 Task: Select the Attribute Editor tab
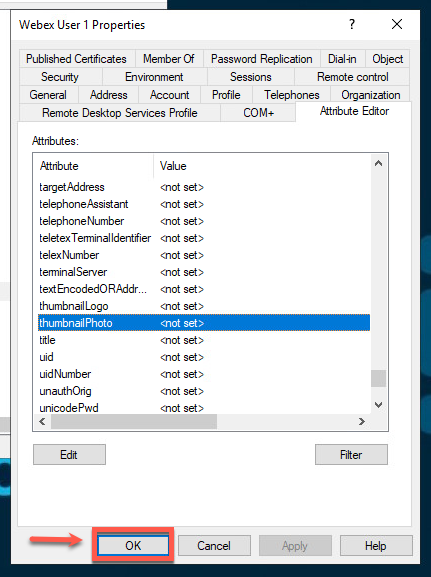pyautogui.click(x=354, y=111)
